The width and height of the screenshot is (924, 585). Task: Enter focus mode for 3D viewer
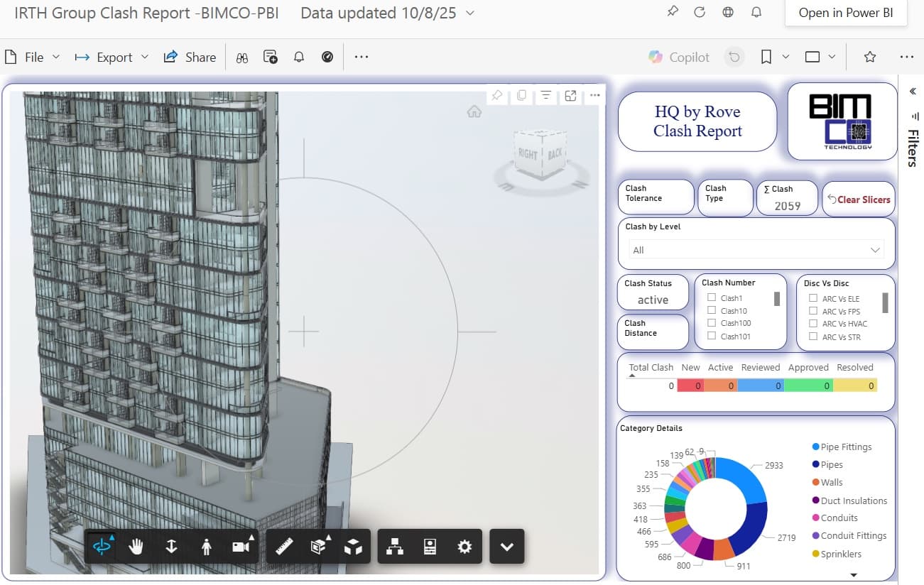[570, 94]
